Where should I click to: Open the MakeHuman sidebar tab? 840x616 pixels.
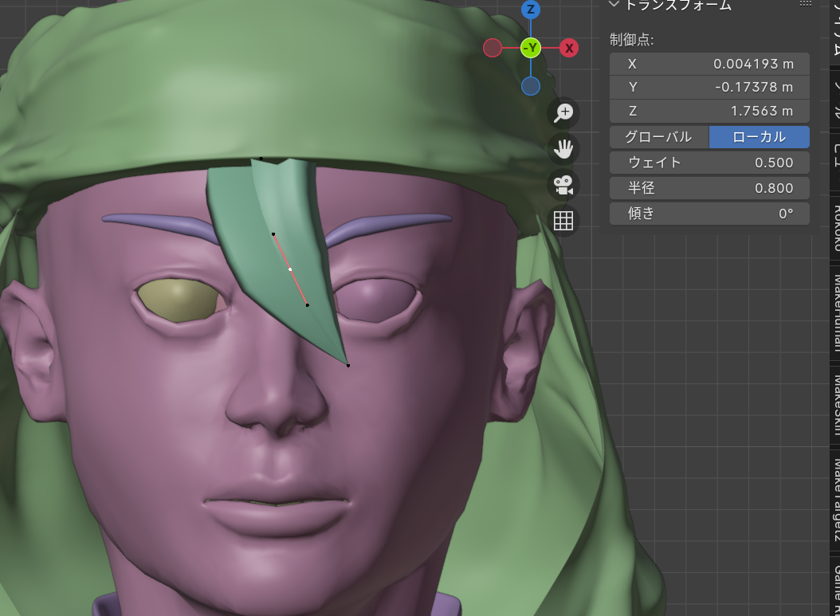click(x=835, y=312)
